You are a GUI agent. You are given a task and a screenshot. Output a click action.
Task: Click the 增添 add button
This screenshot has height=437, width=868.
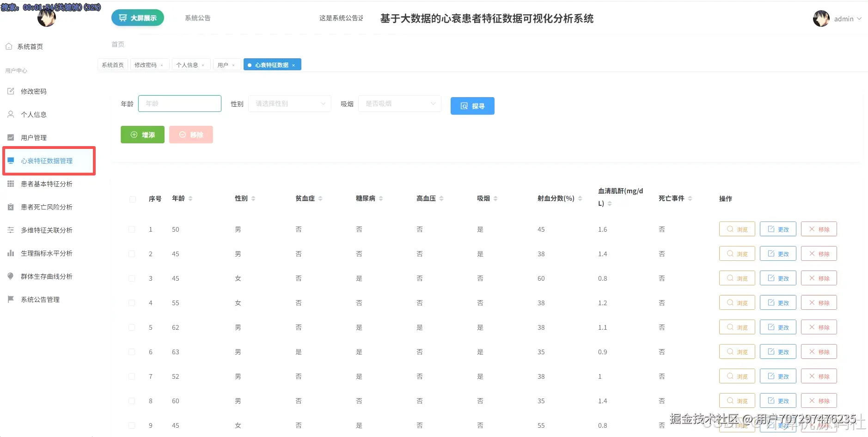click(142, 135)
